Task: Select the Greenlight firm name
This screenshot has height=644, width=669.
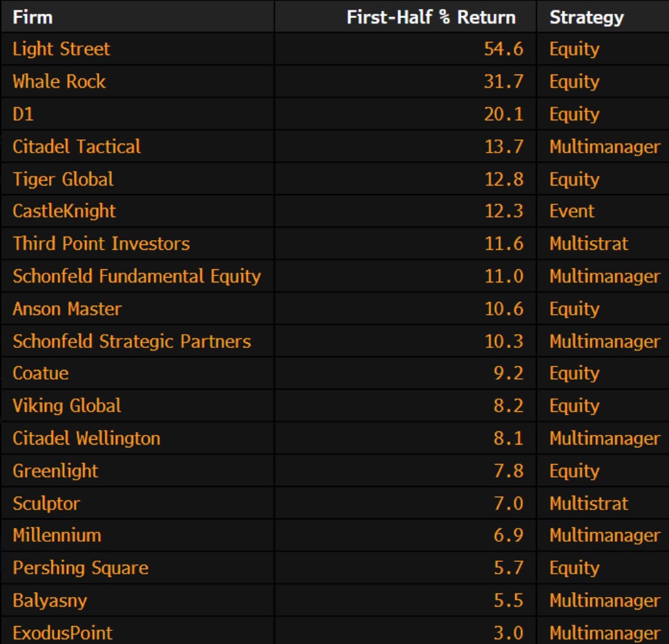Action: point(55,471)
